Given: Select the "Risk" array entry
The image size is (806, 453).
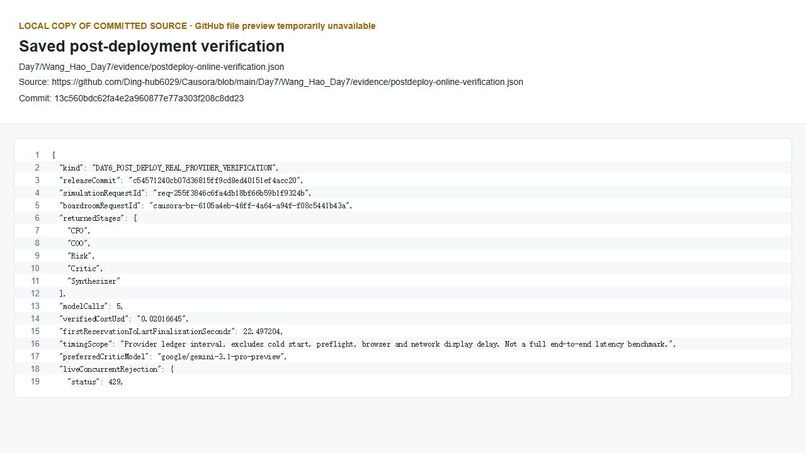Looking at the screenshot, I should (x=81, y=256).
